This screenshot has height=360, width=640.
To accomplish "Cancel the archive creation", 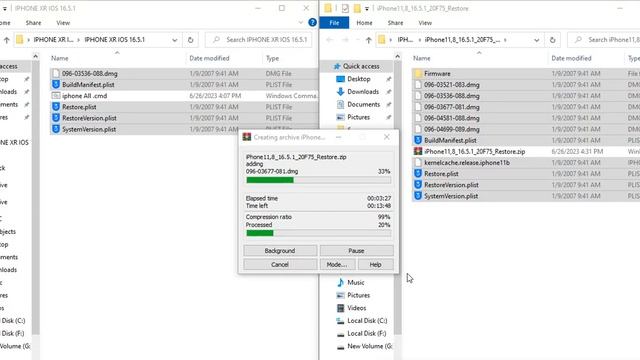I will [x=280, y=264].
